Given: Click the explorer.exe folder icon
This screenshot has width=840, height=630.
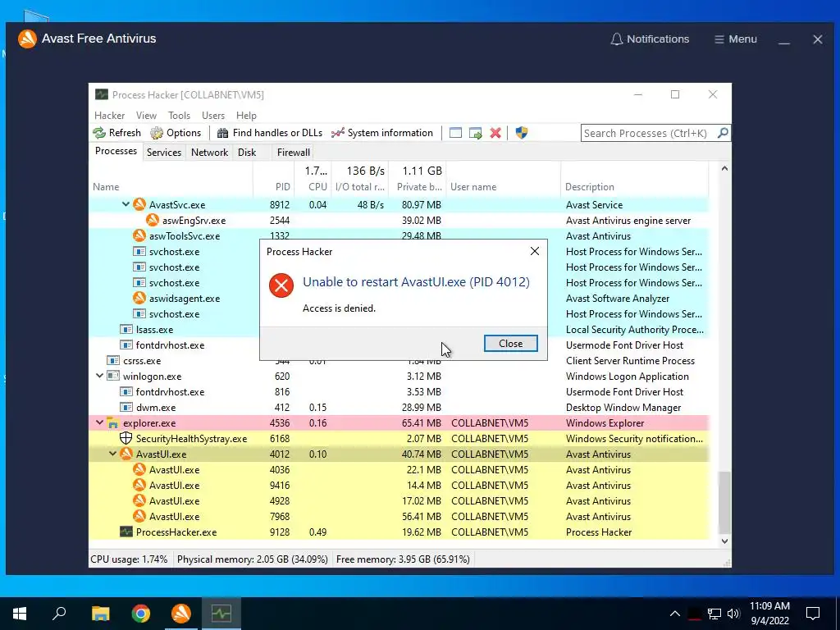Looking at the screenshot, I should (112, 423).
